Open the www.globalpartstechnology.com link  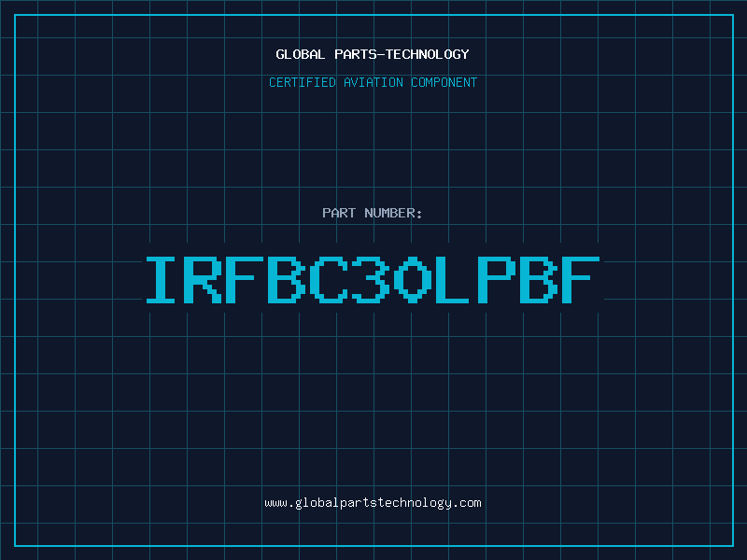pyautogui.click(x=373, y=503)
